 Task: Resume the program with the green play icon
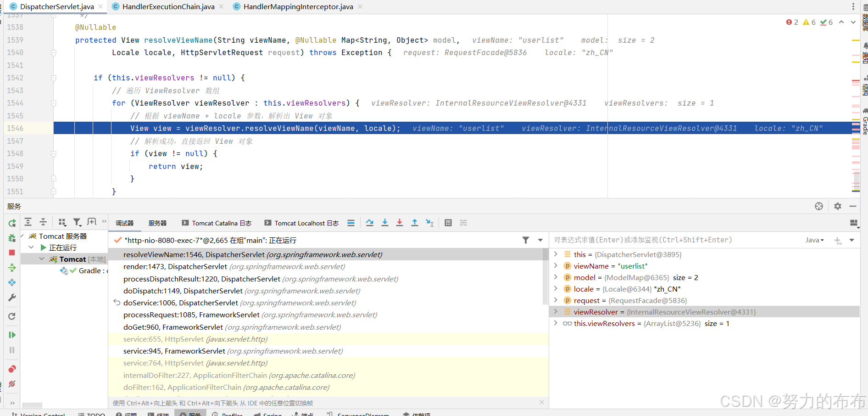[12, 335]
